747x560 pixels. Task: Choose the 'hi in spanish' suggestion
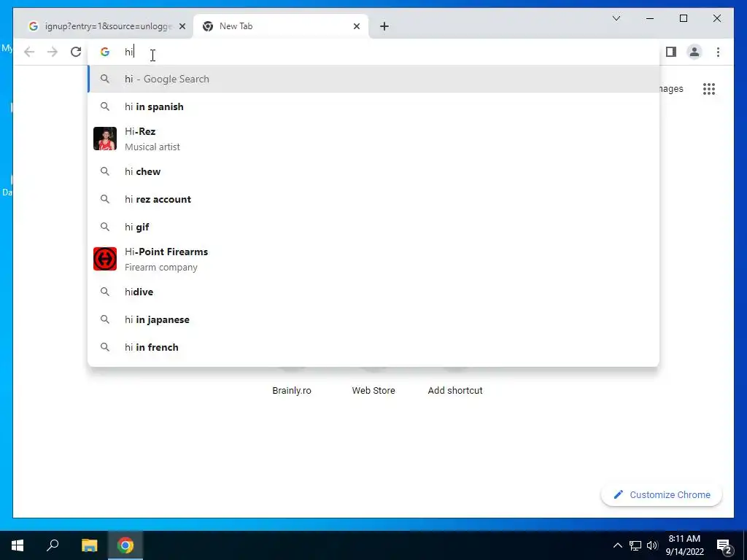pos(373,106)
